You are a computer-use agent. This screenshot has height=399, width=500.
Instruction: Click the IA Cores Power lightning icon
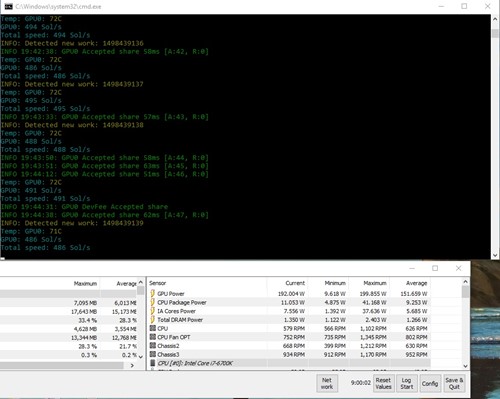(153, 311)
